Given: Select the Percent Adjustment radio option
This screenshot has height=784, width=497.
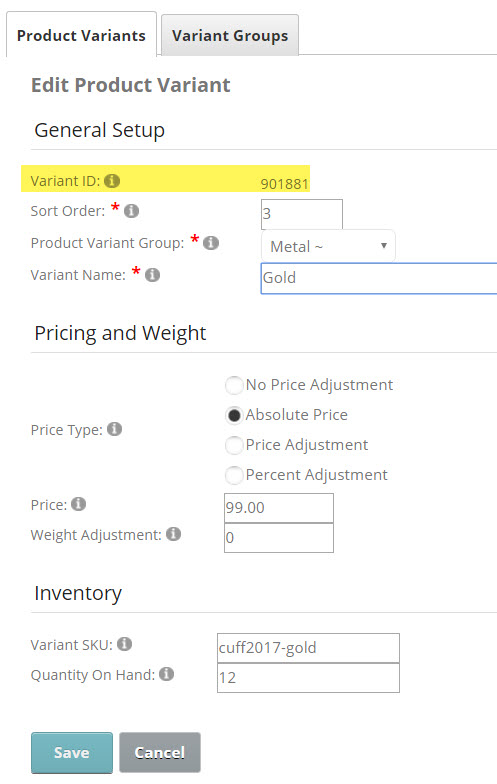Looking at the screenshot, I should (234, 475).
